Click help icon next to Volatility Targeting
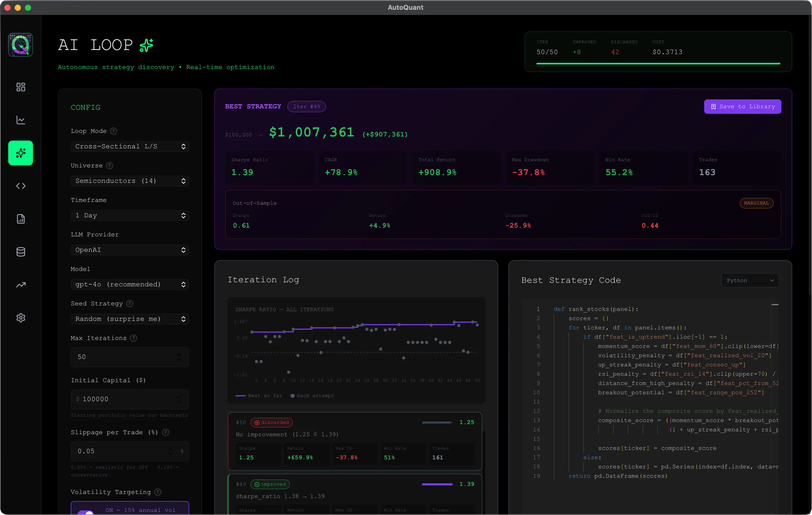Screen dimensions: 812x515 click(x=158, y=492)
